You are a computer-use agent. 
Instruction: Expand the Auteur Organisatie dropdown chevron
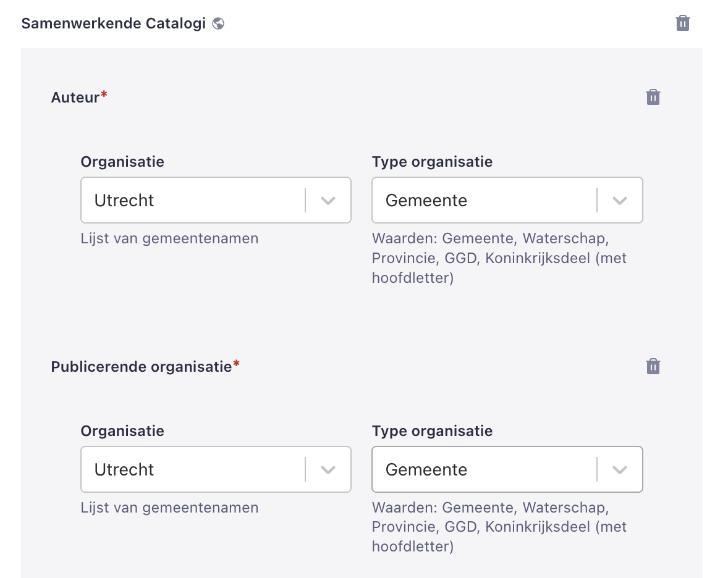click(328, 201)
